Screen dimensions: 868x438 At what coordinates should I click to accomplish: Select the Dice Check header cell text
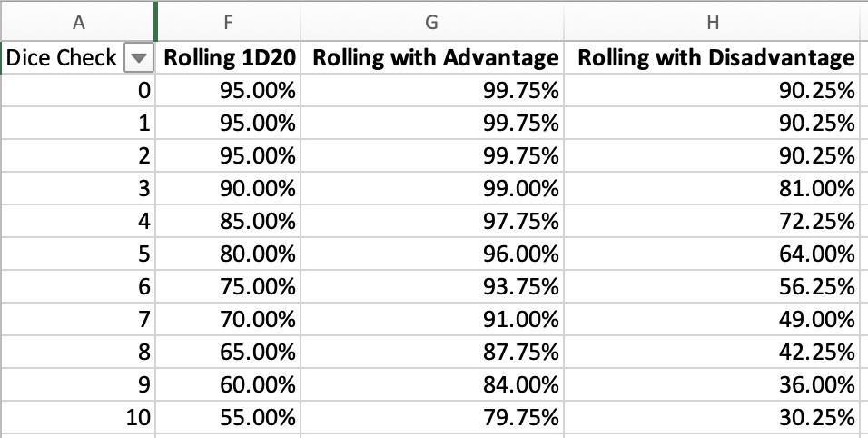pyautogui.click(x=61, y=59)
